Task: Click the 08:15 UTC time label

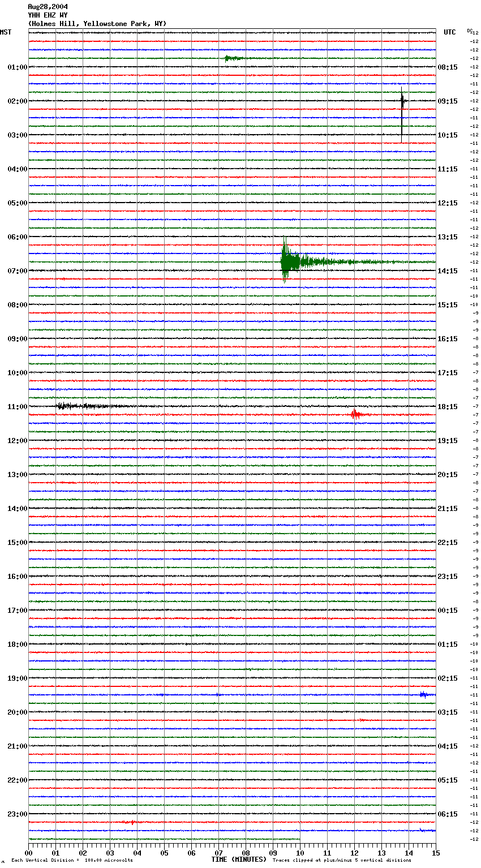Action: click(x=448, y=67)
